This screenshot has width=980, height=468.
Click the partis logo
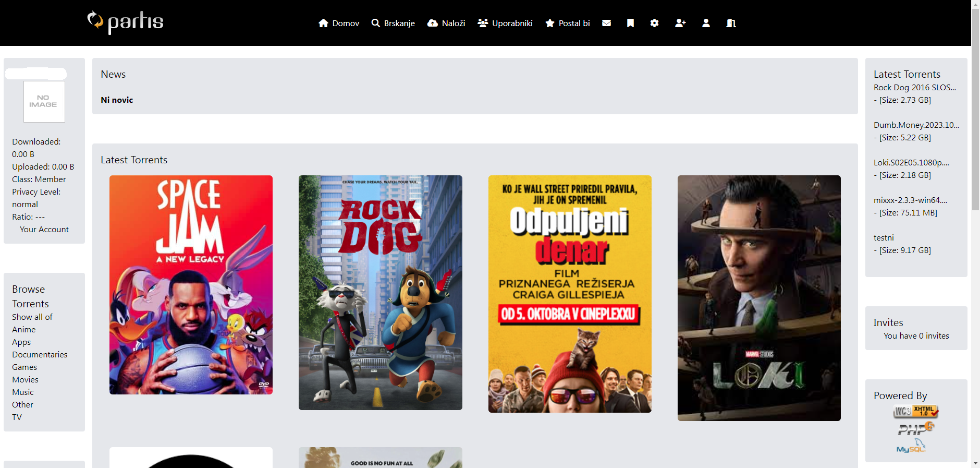tap(125, 22)
